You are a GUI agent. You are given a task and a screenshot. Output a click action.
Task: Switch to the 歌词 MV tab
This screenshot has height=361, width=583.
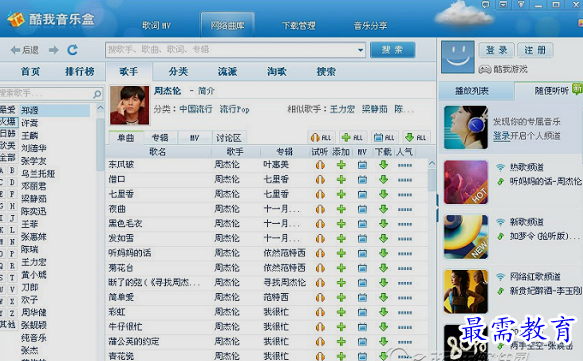pos(157,26)
